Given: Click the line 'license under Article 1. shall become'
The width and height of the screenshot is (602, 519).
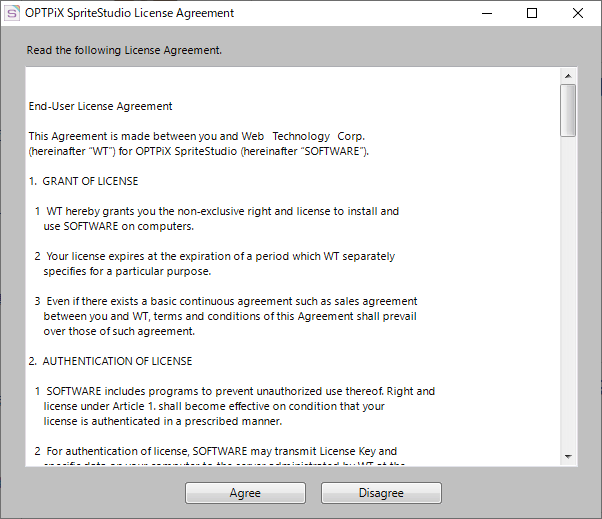Looking at the screenshot, I should 214,406.
